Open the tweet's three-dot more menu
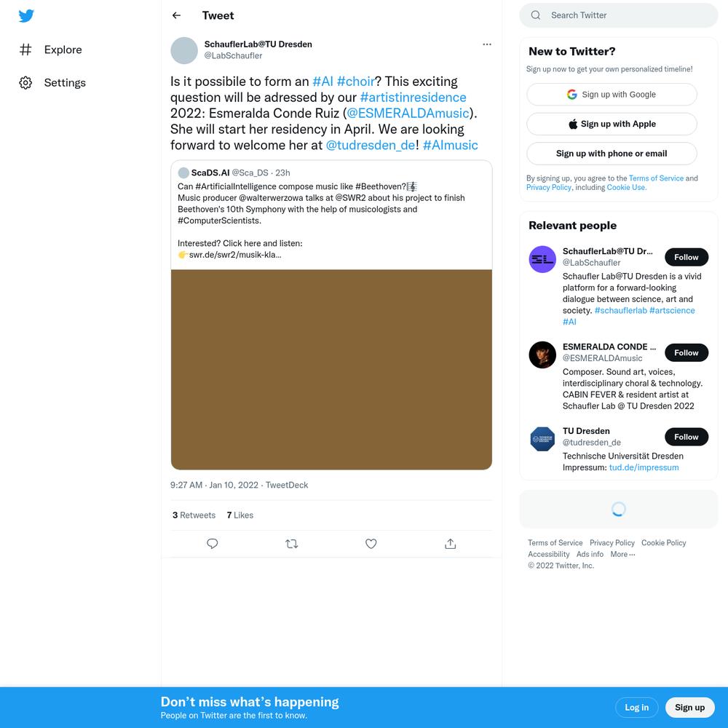Image resolution: width=728 pixels, height=728 pixels. click(x=486, y=44)
